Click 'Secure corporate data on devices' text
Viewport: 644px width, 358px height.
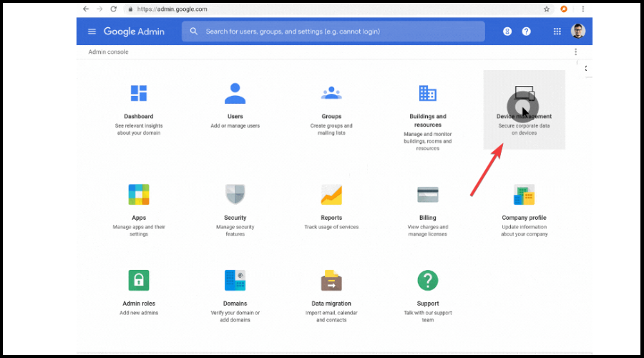pos(524,130)
